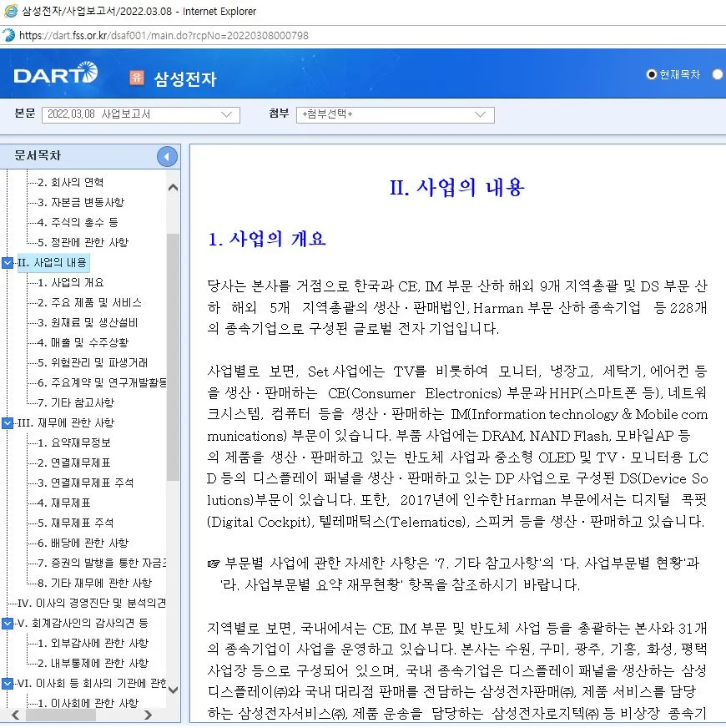Click the 삼성전자 company name header

[185, 78]
